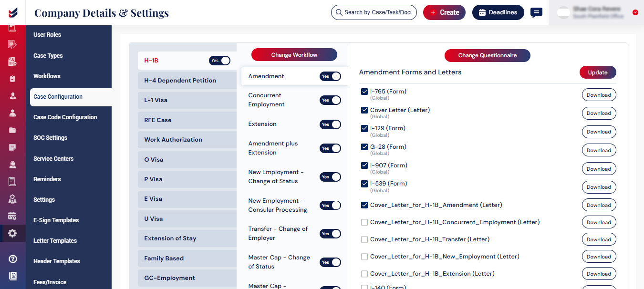Viewport: 644px width, 289px height.
Task: Check Cover_Letter_for_H-1B_New_Employment checkbox
Action: pos(364,257)
